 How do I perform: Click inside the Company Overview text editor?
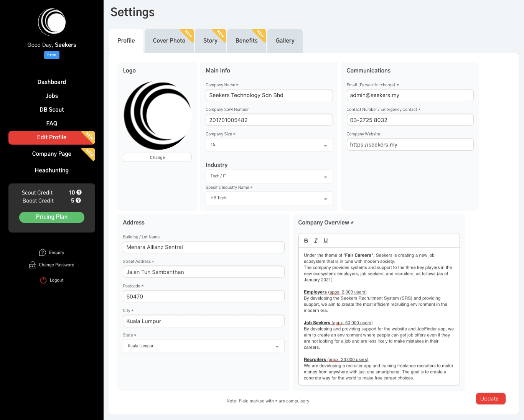click(379, 316)
